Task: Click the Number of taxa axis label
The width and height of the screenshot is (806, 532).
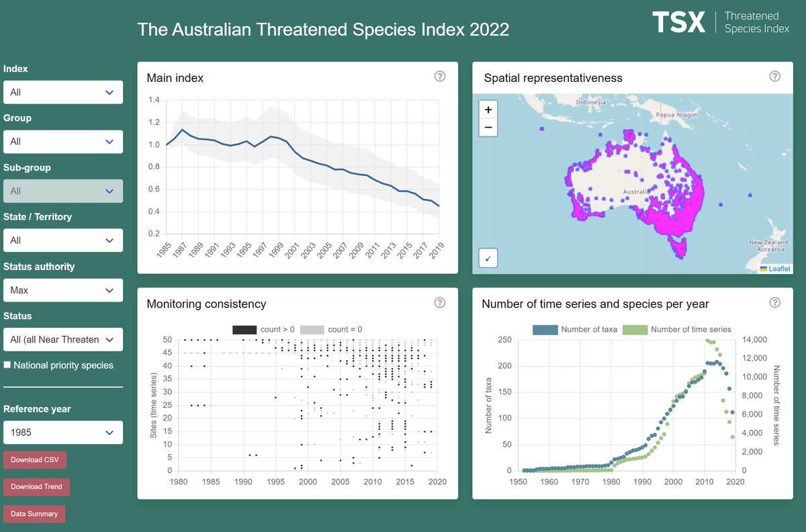Action: click(x=489, y=405)
